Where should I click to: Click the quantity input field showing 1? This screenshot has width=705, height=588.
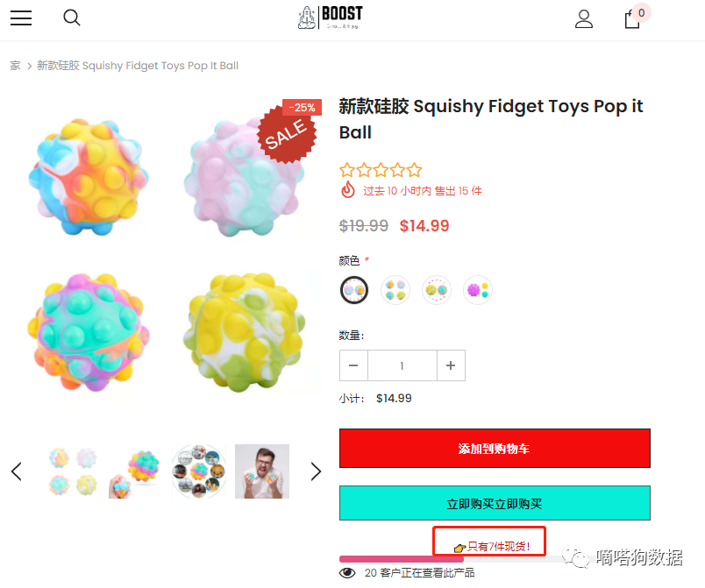coord(402,365)
